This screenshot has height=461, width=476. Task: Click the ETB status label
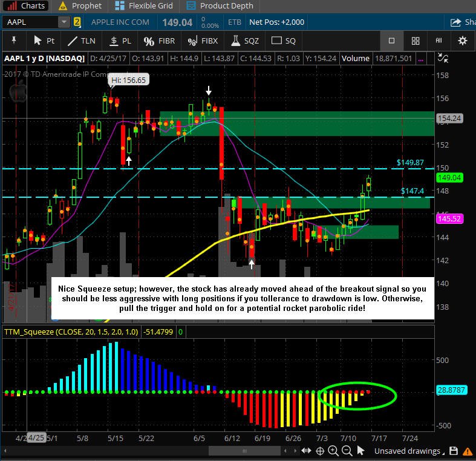[234, 22]
